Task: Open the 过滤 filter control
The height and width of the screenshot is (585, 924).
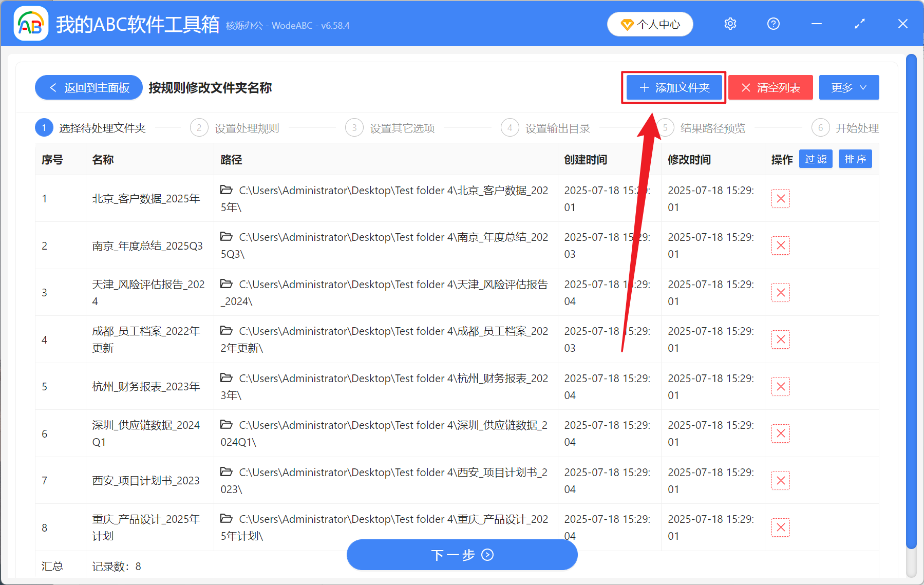Action: pyautogui.click(x=815, y=159)
